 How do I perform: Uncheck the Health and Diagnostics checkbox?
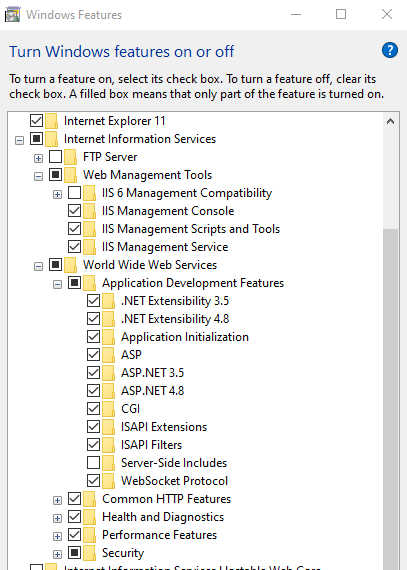(x=74, y=517)
